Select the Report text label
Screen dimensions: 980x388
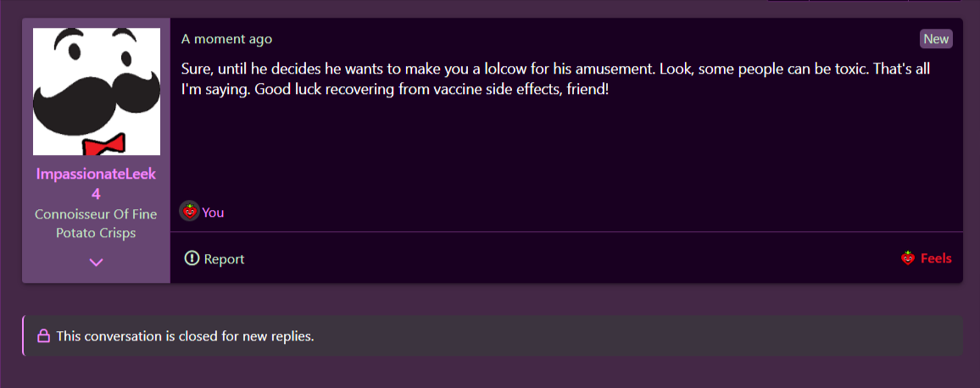pos(225,258)
